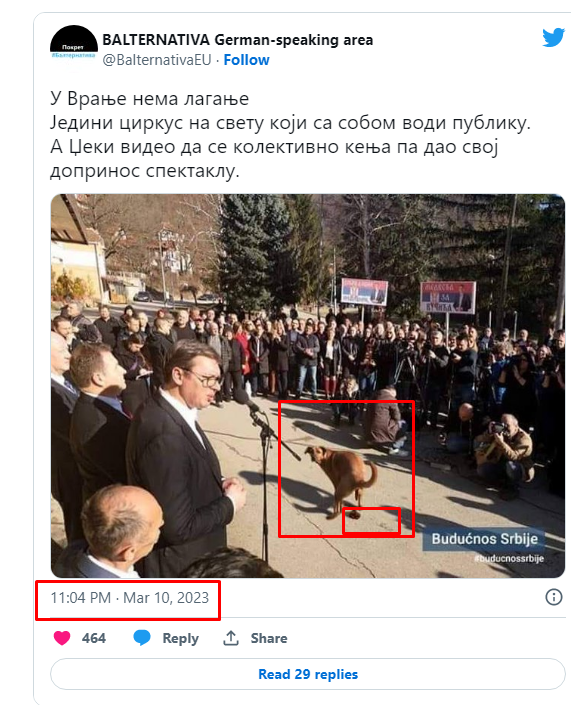This screenshot has width=571, height=705.
Task: Open the 11:04 PM Mar 10, 2023 timestamp
Action: tap(129, 598)
